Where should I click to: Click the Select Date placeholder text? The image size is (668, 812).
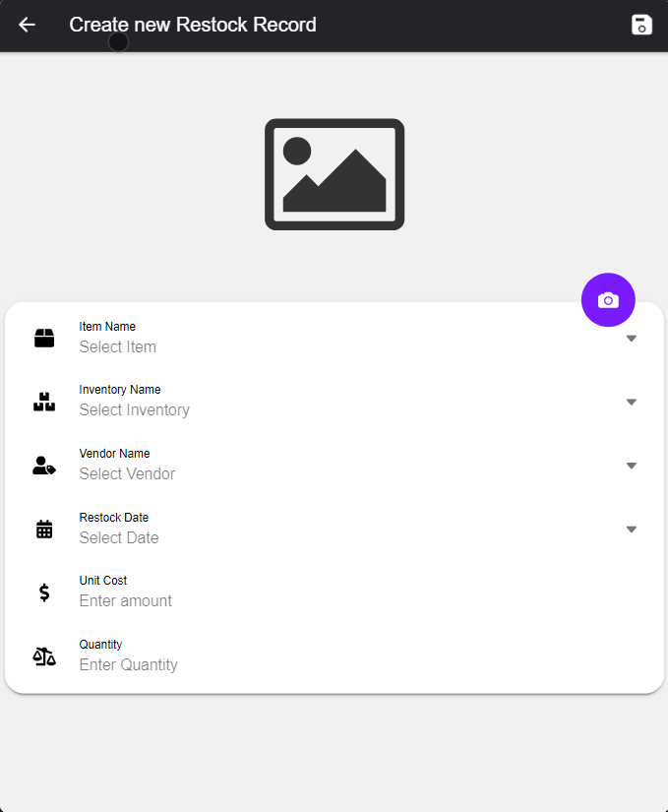click(x=119, y=538)
